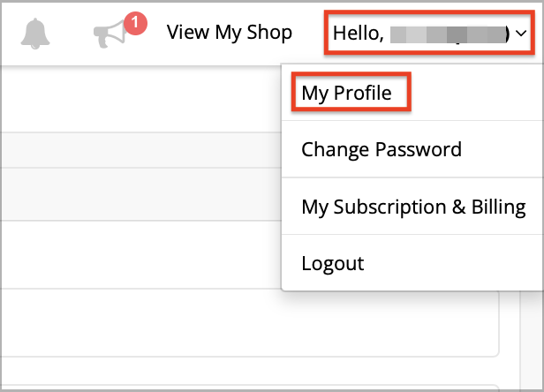The width and height of the screenshot is (544, 392).
Task: Click the Hello, greeting text
Action: click(x=359, y=34)
